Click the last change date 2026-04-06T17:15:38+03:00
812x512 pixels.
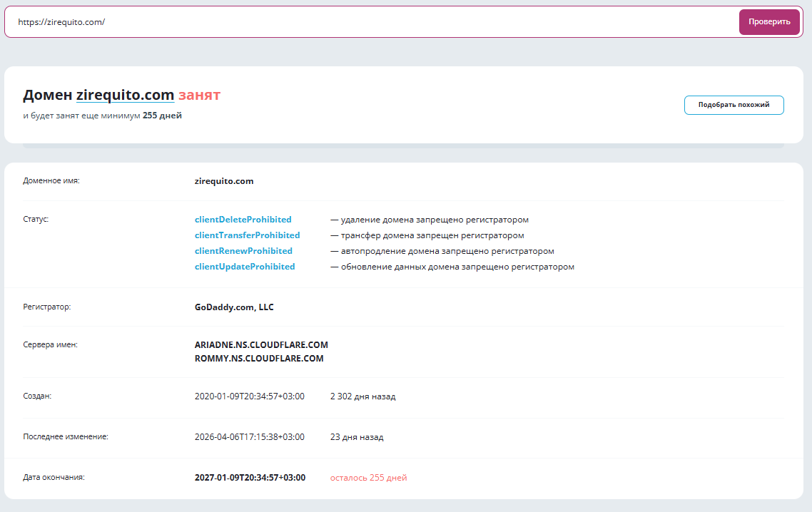click(249, 437)
